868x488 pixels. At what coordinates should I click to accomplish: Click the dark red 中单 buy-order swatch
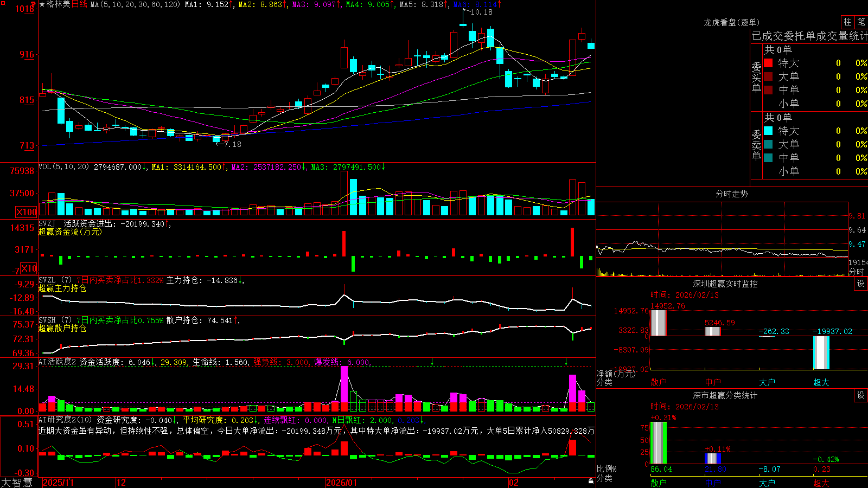click(x=768, y=90)
